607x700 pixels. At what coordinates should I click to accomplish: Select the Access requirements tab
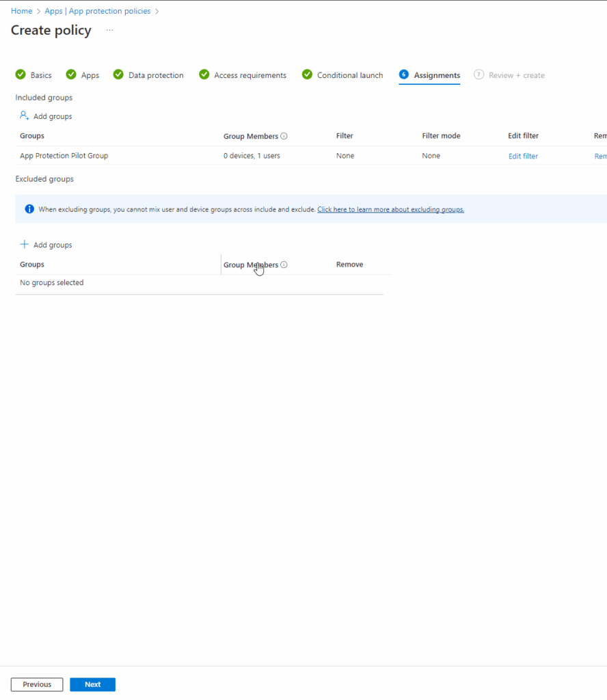250,75
